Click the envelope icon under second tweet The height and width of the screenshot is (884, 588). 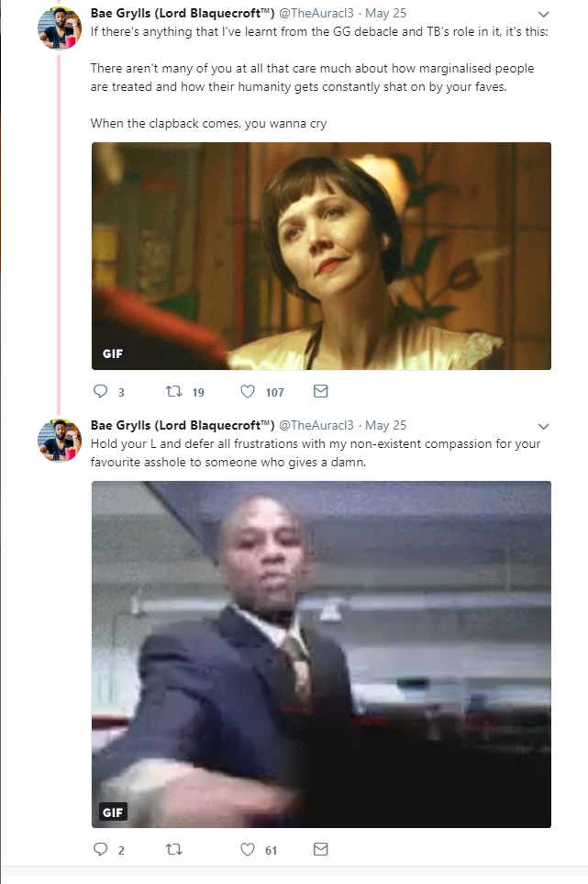[320, 849]
